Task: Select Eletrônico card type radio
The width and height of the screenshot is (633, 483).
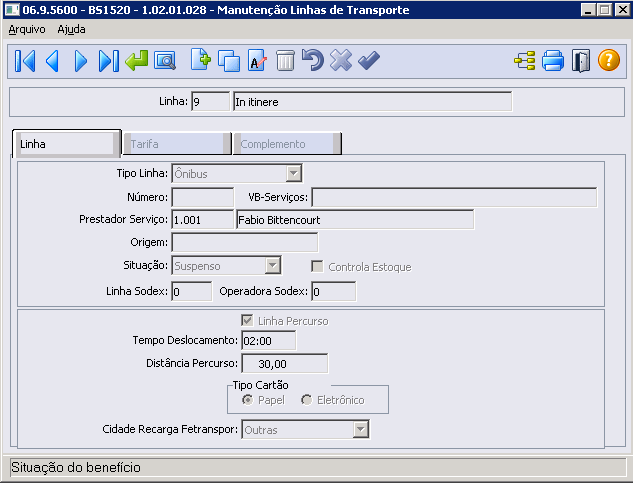Action: [x=306, y=400]
